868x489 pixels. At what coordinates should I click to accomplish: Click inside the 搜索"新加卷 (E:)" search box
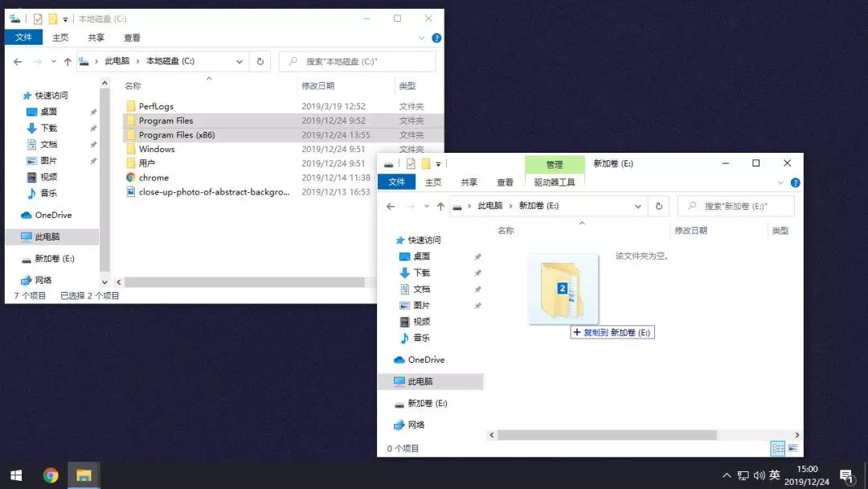tap(735, 206)
